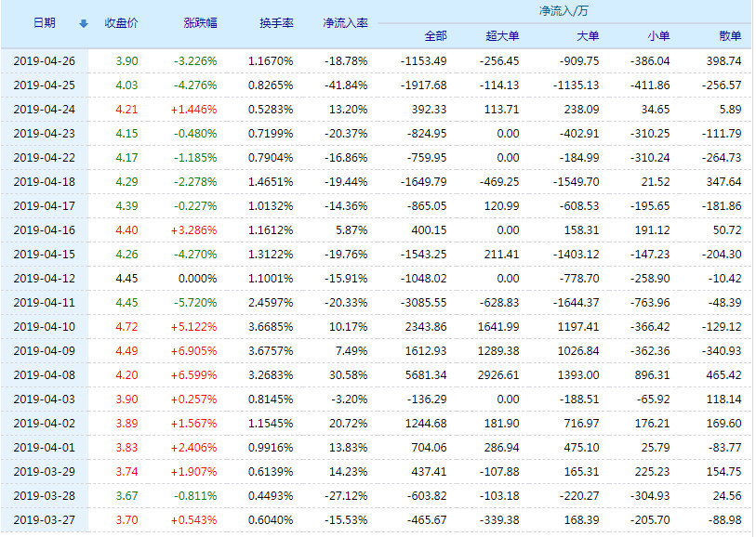Click the 2019-04-10 date cell

coord(44,327)
